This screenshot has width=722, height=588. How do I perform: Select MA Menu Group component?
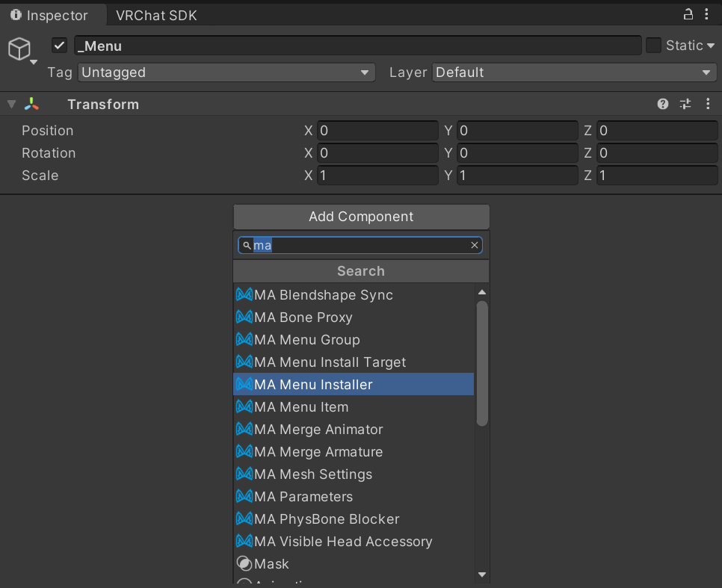pos(354,340)
